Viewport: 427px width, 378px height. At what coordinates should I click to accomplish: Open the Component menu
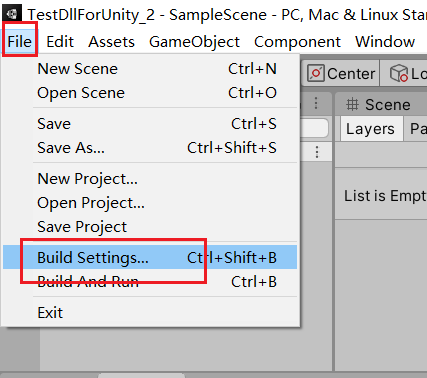tap(297, 42)
